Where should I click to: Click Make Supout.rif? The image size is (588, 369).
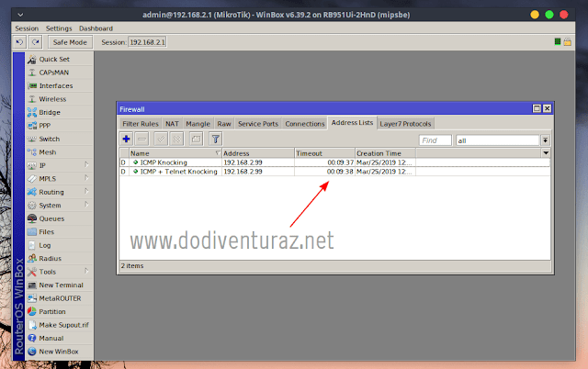click(x=59, y=325)
